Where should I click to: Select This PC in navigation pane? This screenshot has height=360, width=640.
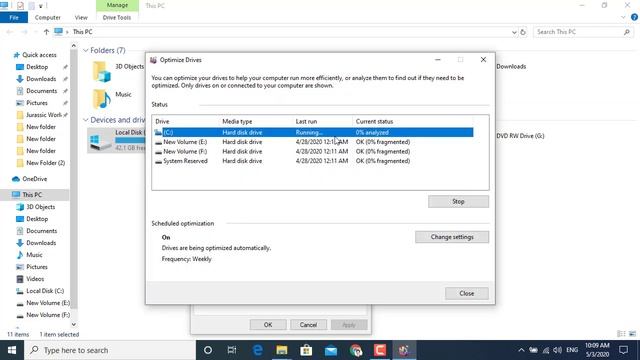pos(32,195)
